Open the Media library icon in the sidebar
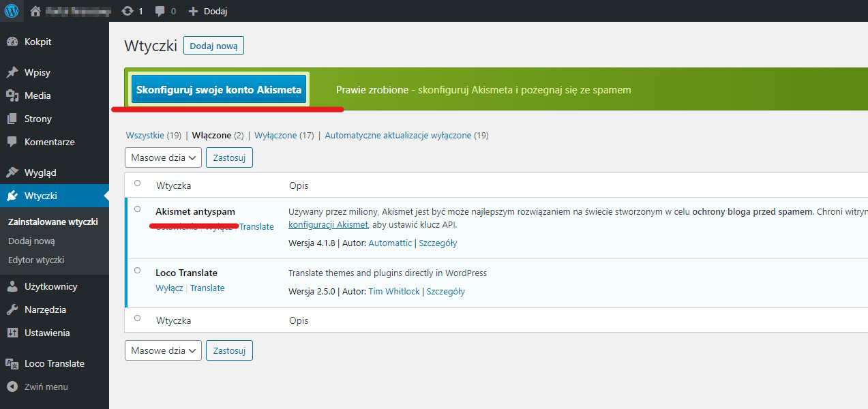Viewport: 868px width, 409px height. point(12,95)
